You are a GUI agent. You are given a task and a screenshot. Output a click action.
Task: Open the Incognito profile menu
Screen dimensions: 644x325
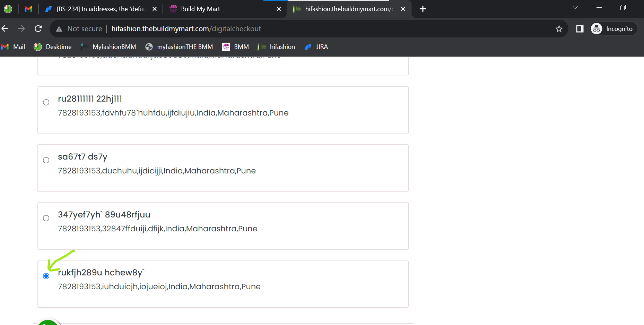click(x=613, y=29)
